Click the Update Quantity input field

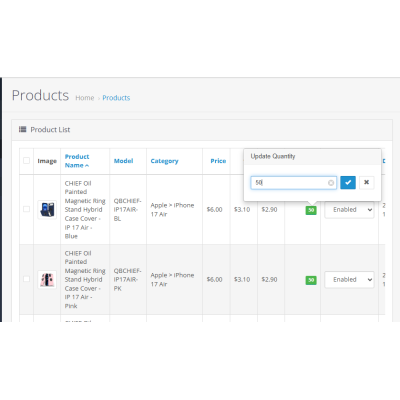click(293, 183)
